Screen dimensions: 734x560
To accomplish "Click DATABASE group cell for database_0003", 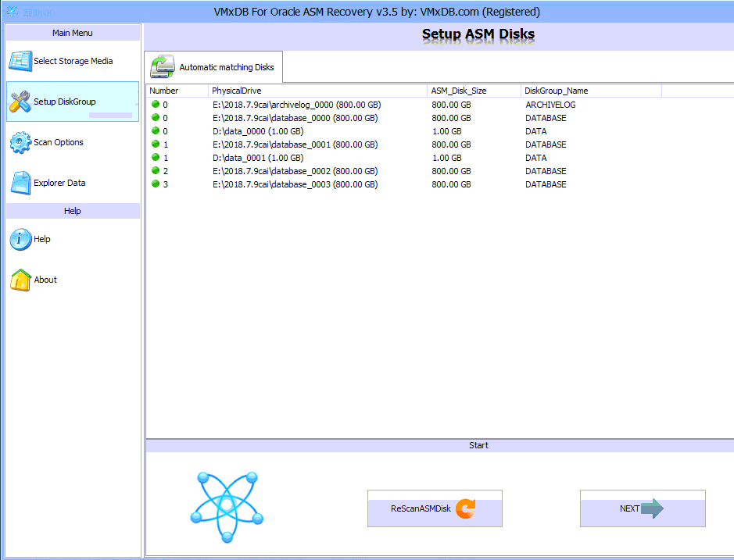I will (x=546, y=184).
